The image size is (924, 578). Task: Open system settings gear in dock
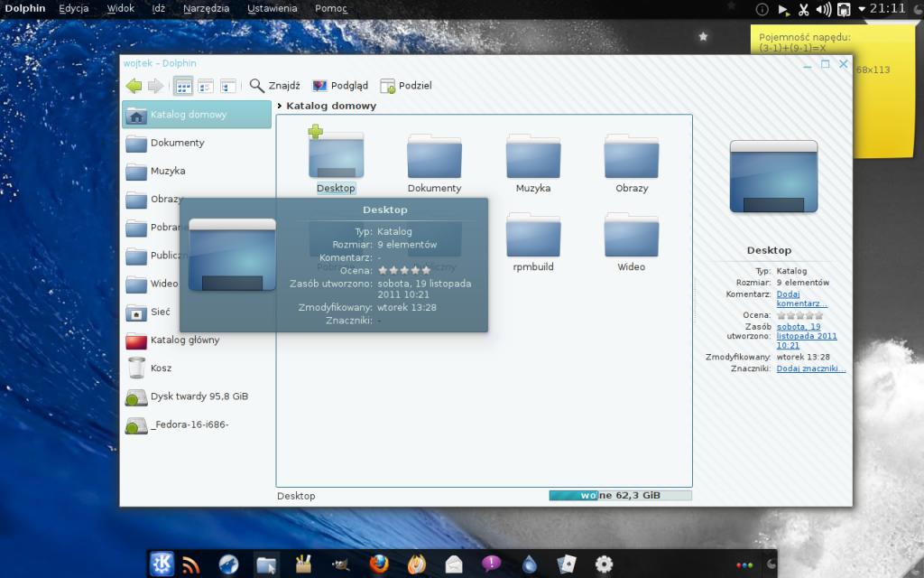point(604,564)
